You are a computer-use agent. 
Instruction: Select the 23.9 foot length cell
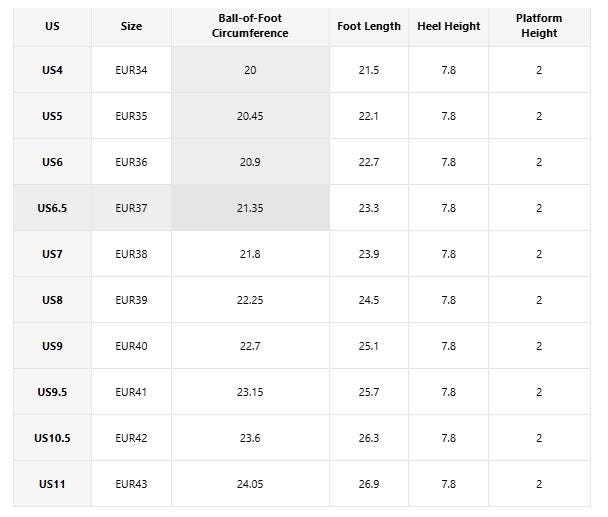[x=369, y=254]
